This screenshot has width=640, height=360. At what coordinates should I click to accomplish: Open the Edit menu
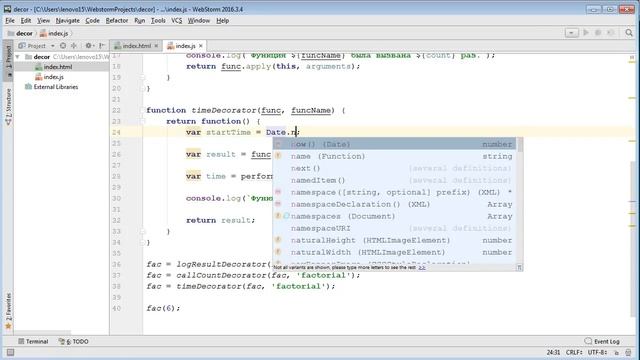tap(26, 20)
